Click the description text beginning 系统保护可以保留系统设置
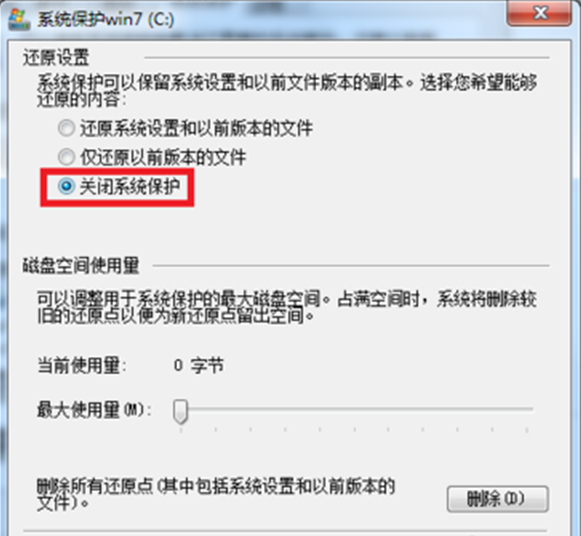The image size is (581, 536). 287,91
